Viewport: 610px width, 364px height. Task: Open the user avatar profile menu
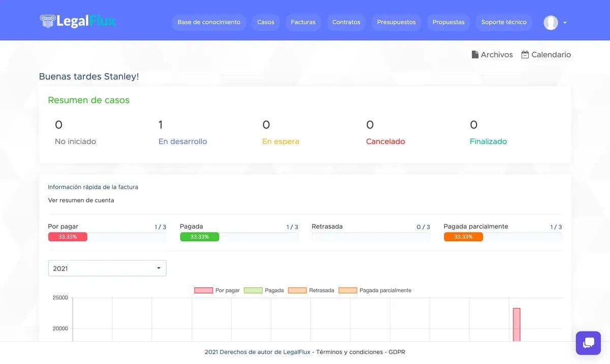click(x=551, y=22)
